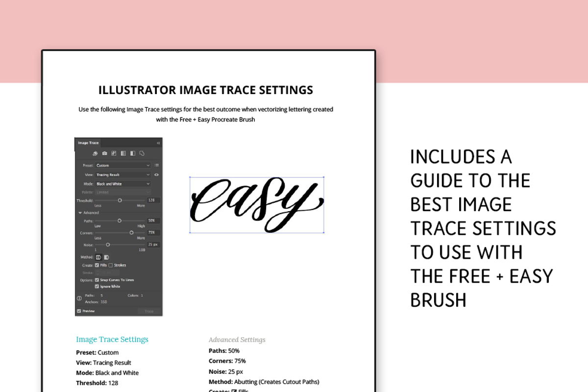This screenshot has height=392, width=588.
Task: Click 'Method: Abutting (Creates Cutout Paths)' text
Action: [264, 382]
